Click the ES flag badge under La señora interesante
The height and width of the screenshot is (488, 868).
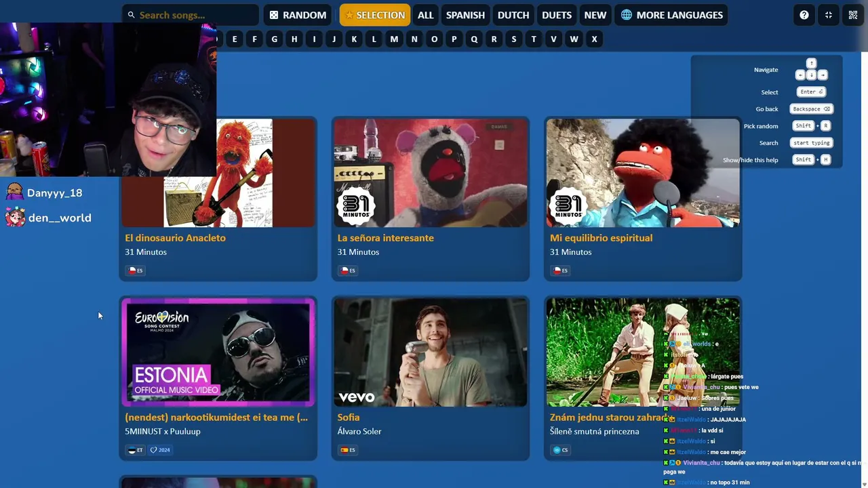click(x=349, y=270)
